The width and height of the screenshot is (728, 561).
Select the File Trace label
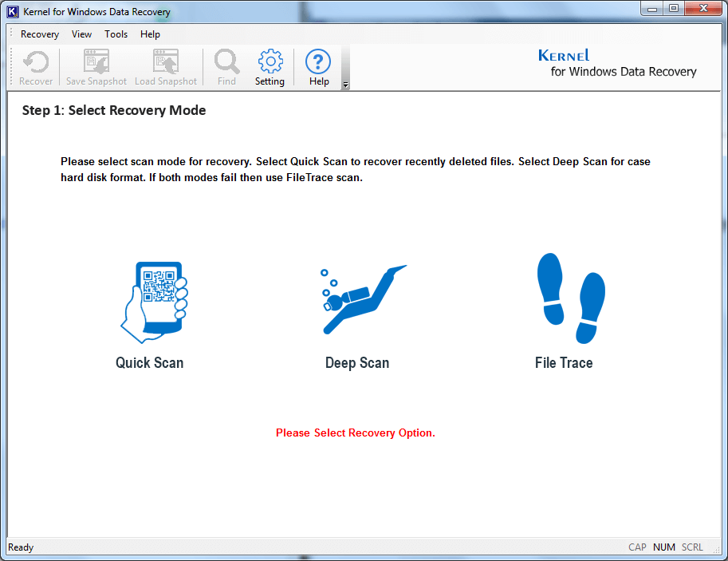click(x=564, y=363)
